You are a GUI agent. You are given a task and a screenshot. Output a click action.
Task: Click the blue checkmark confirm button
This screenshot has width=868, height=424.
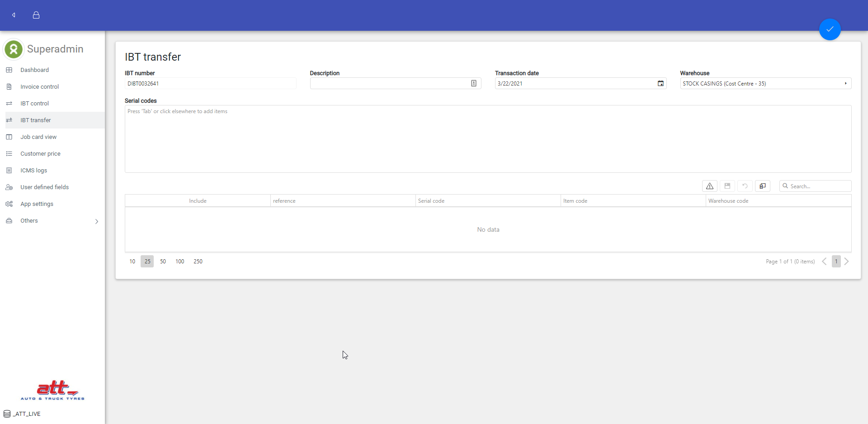(x=830, y=29)
